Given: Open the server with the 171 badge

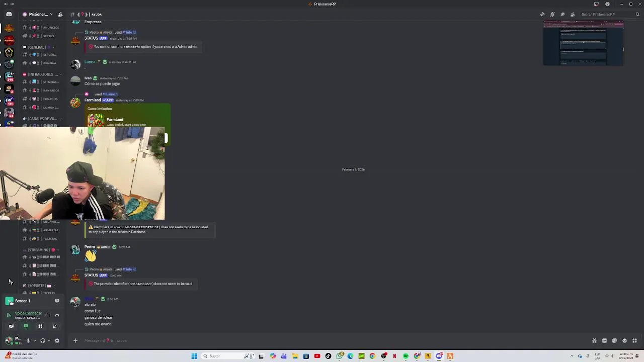Looking at the screenshot, I should coord(9,100).
